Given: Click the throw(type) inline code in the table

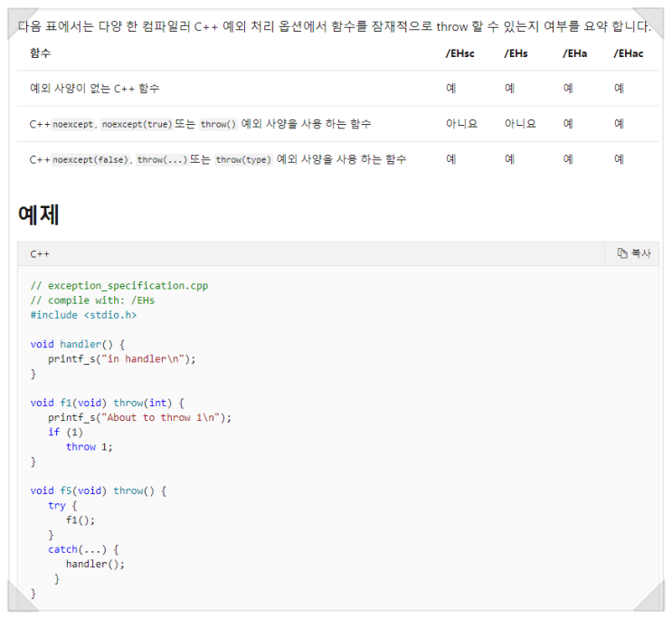Looking at the screenshot, I should (243, 160).
